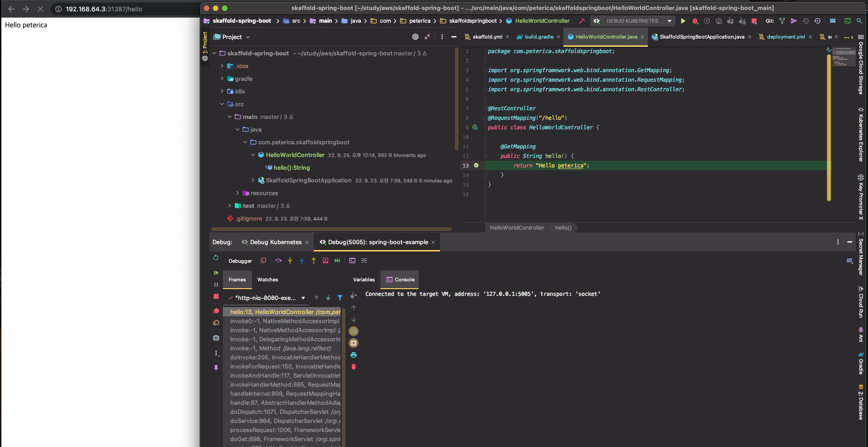Toggle the breakpoint on line 13
This screenshot has height=447, width=868.
(476, 165)
